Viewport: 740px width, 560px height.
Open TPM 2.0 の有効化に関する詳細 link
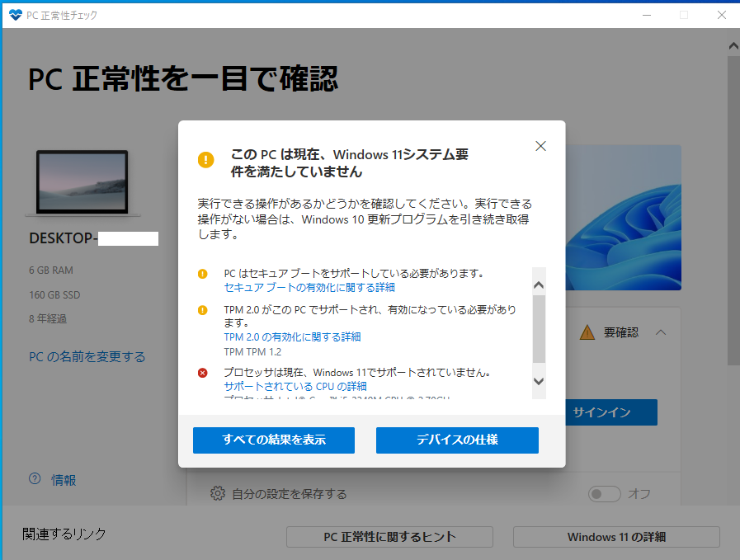[292, 336]
